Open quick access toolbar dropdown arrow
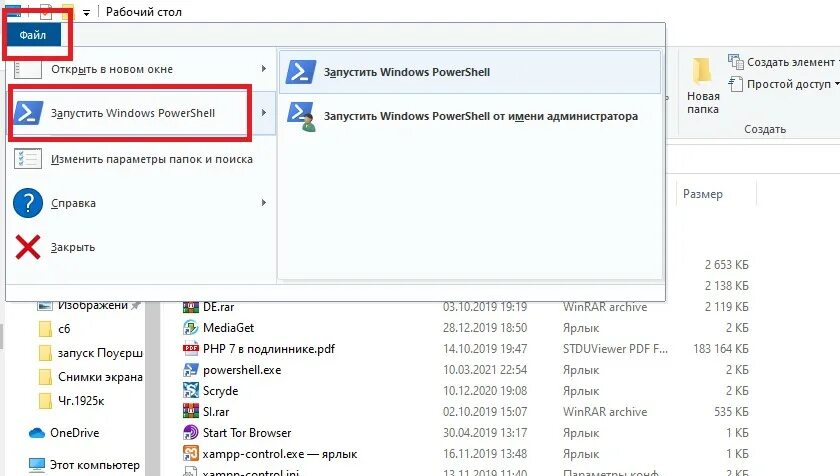The height and width of the screenshot is (476, 840). coord(86,12)
